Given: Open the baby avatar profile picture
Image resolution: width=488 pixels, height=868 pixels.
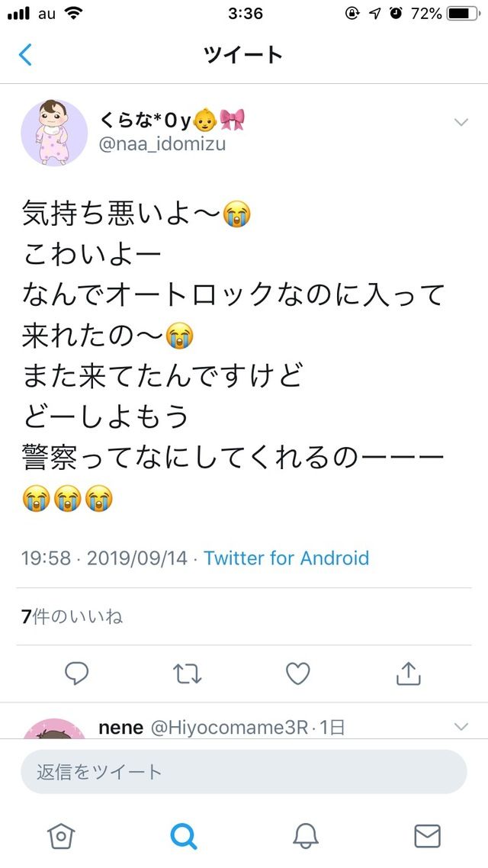Looking at the screenshot, I should 54,133.
